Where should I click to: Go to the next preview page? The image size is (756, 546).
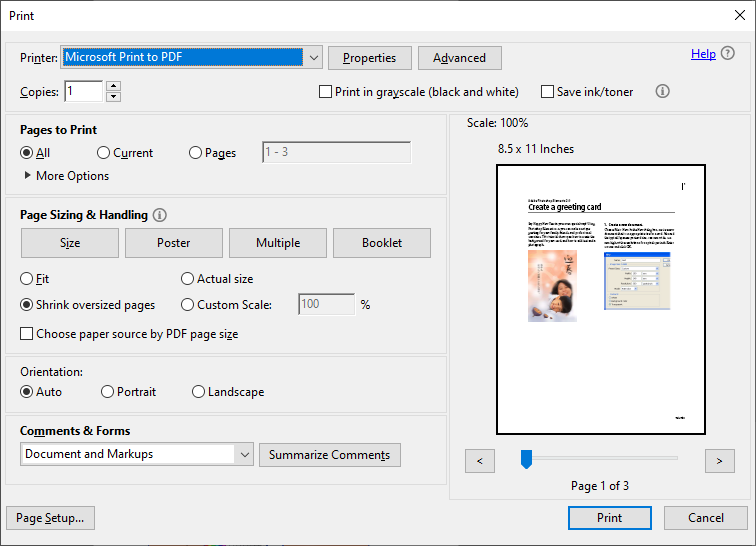[719, 460]
